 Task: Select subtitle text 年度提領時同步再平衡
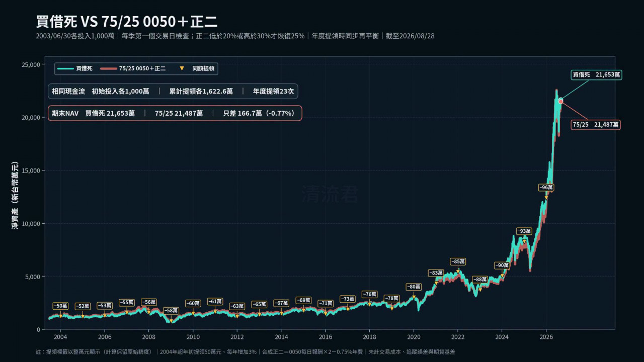point(345,36)
